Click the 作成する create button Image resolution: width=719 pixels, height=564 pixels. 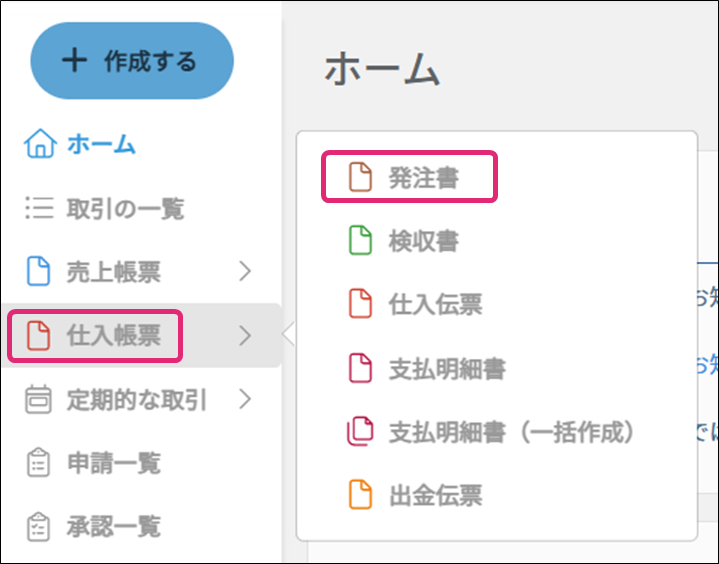132,61
